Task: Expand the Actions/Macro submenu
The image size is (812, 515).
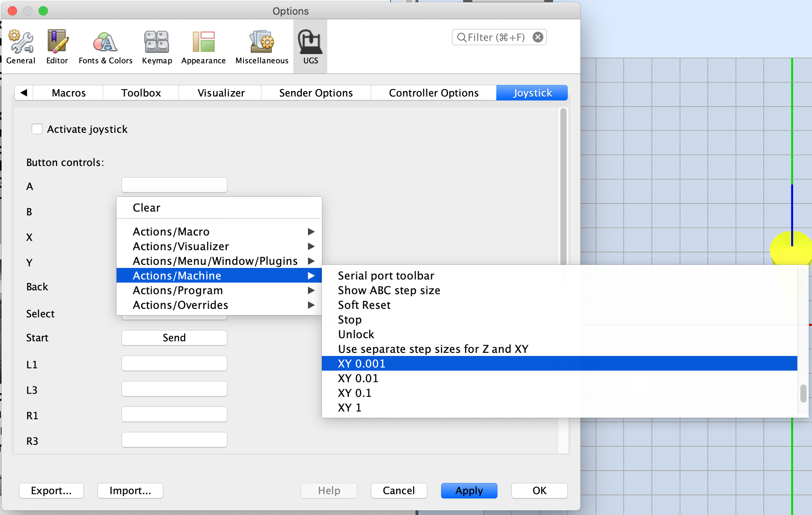Action: click(171, 231)
